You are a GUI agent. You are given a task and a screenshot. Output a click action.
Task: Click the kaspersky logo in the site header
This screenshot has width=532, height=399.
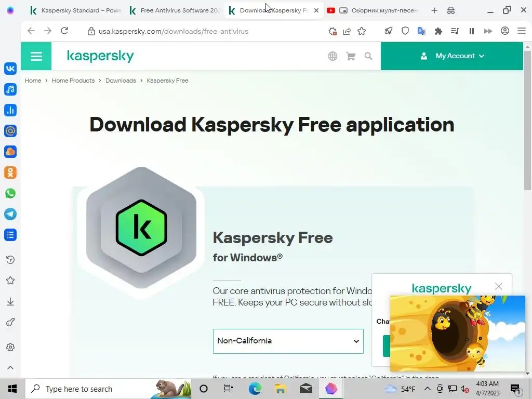[x=100, y=56]
